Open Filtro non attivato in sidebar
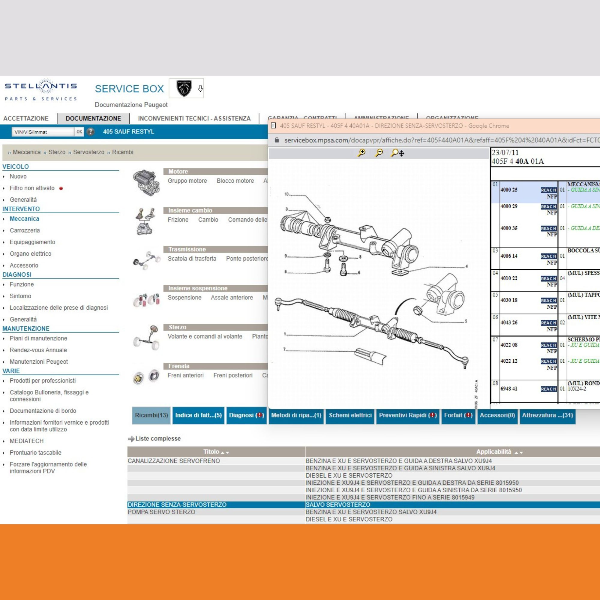Viewport: 600px width, 600px height. tap(32, 188)
